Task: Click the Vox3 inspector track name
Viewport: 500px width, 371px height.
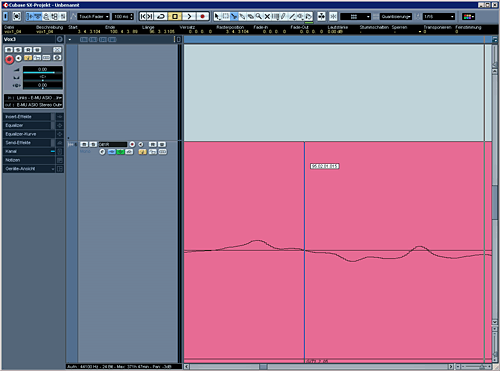Action: 28,39
